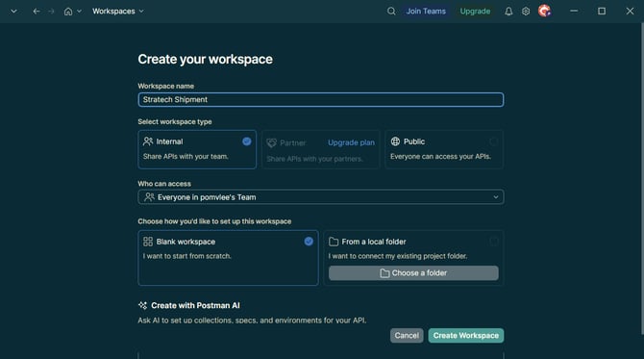This screenshot has height=359, width=644.
Task: Click the From a local folder icon
Action: (x=334, y=242)
